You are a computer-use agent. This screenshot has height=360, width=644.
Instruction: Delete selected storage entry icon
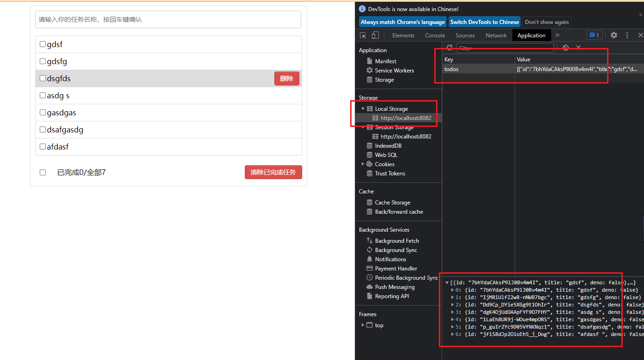click(x=578, y=48)
